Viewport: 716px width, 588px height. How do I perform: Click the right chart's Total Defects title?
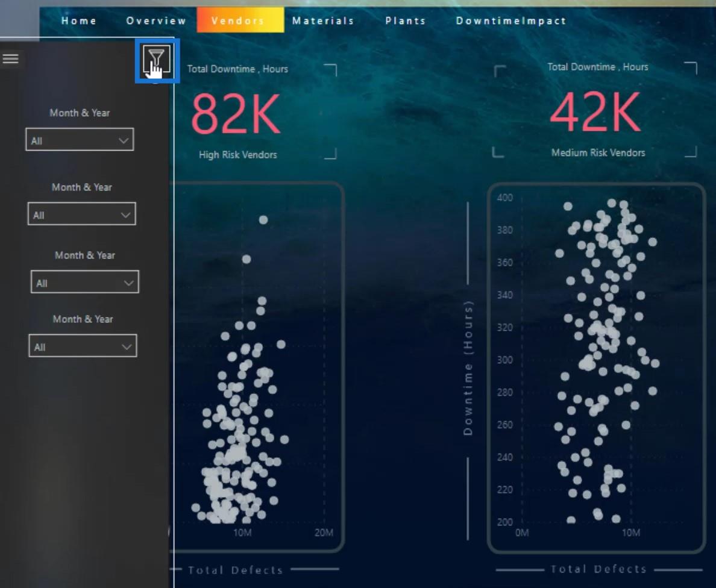[x=598, y=569]
